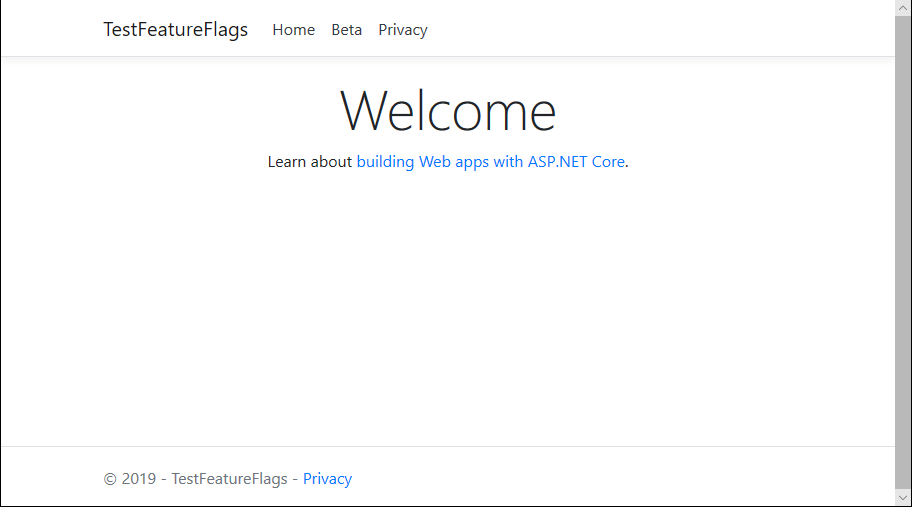Click the scrollbar up arrow
Image resolution: width=912 pixels, height=507 pixels.
[903, 8]
